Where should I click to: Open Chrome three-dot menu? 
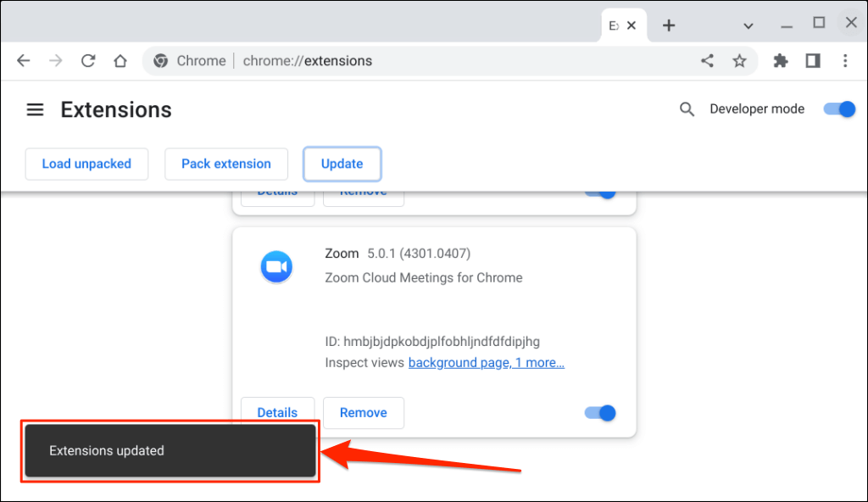tap(845, 60)
